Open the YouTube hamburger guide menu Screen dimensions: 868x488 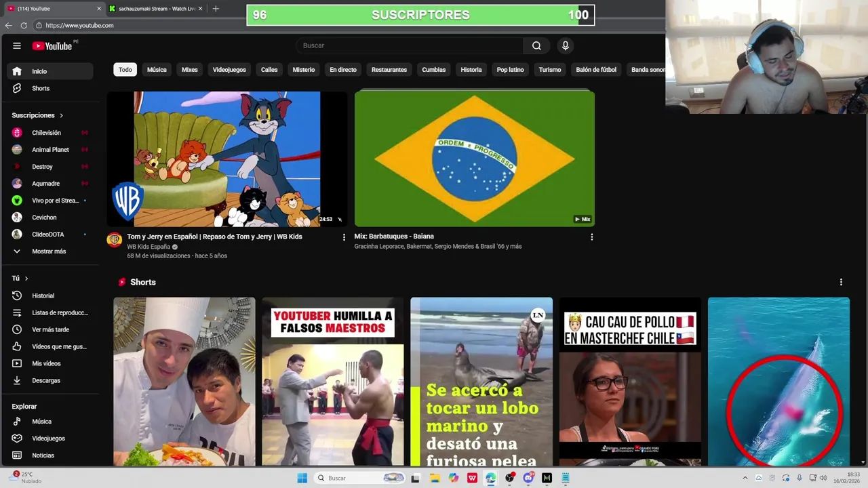tap(16, 45)
